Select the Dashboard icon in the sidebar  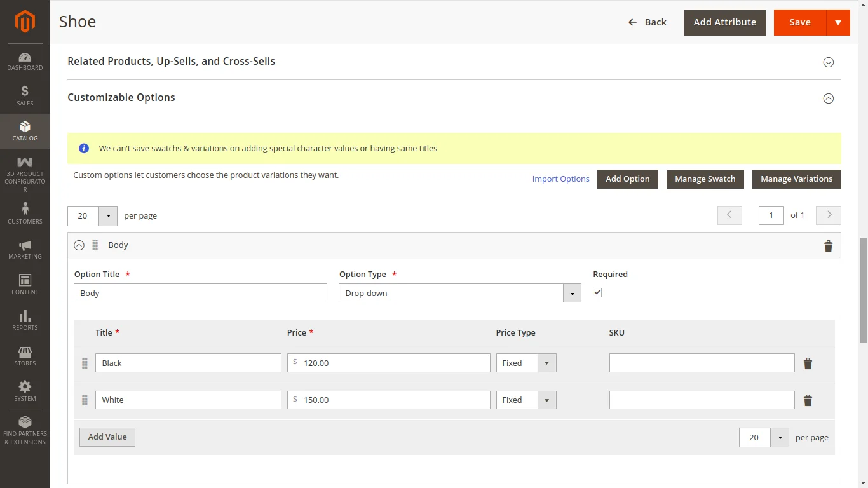click(25, 58)
